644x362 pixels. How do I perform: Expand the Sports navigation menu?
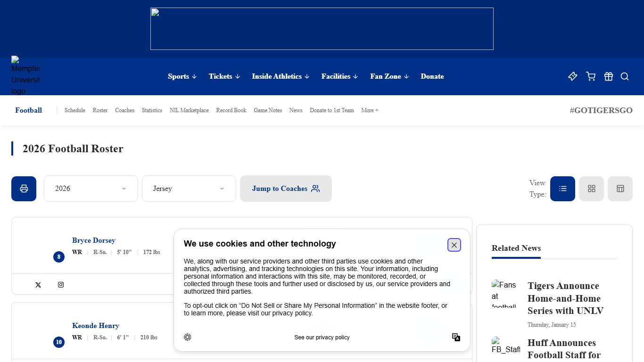coord(182,76)
